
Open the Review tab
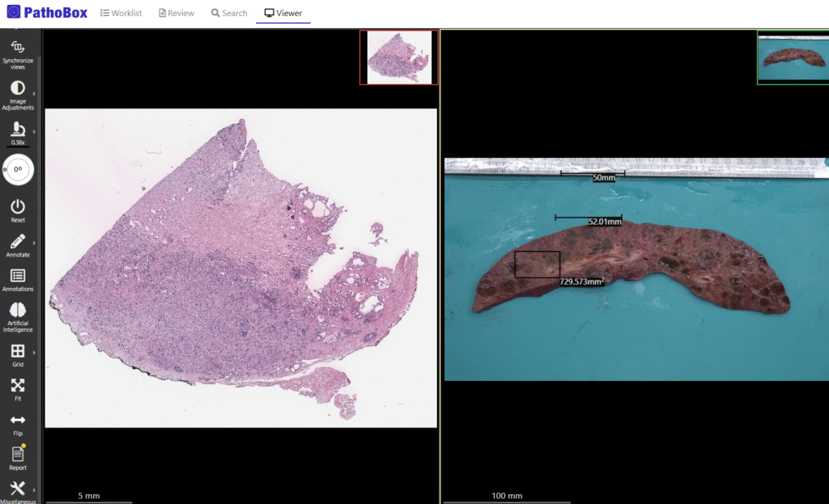tap(176, 12)
